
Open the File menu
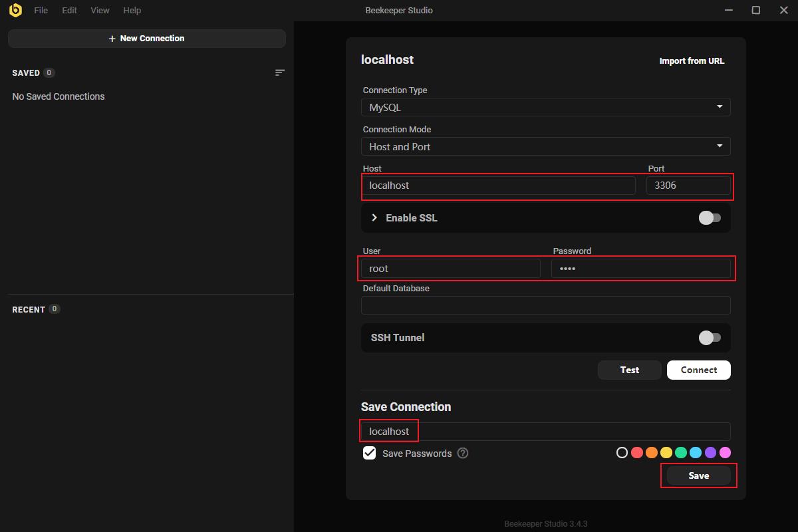click(41, 10)
